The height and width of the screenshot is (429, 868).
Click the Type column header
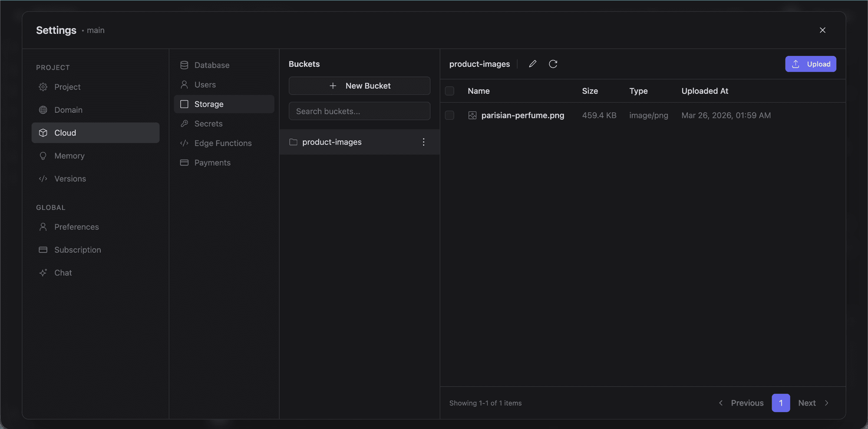[x=638, y=91]
